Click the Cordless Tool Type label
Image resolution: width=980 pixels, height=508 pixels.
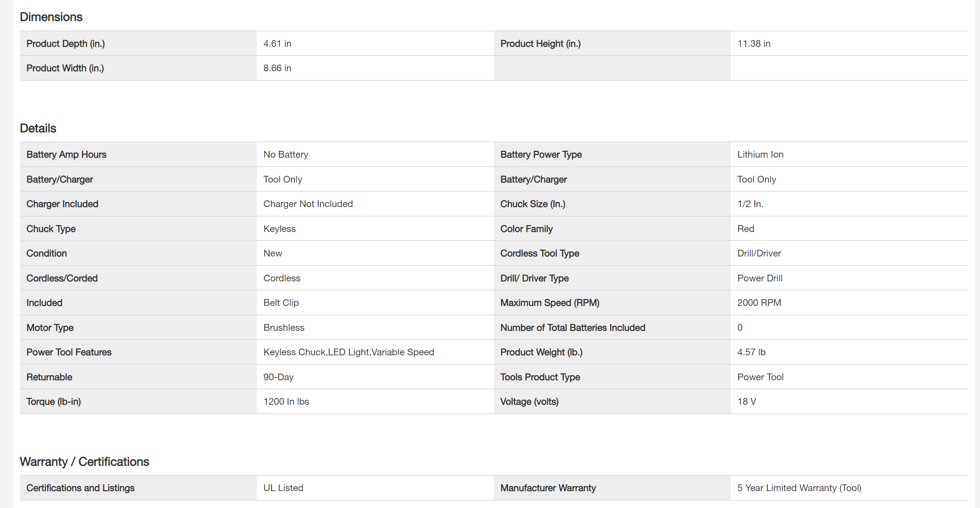pyautogui.click(x=540, y=253)
